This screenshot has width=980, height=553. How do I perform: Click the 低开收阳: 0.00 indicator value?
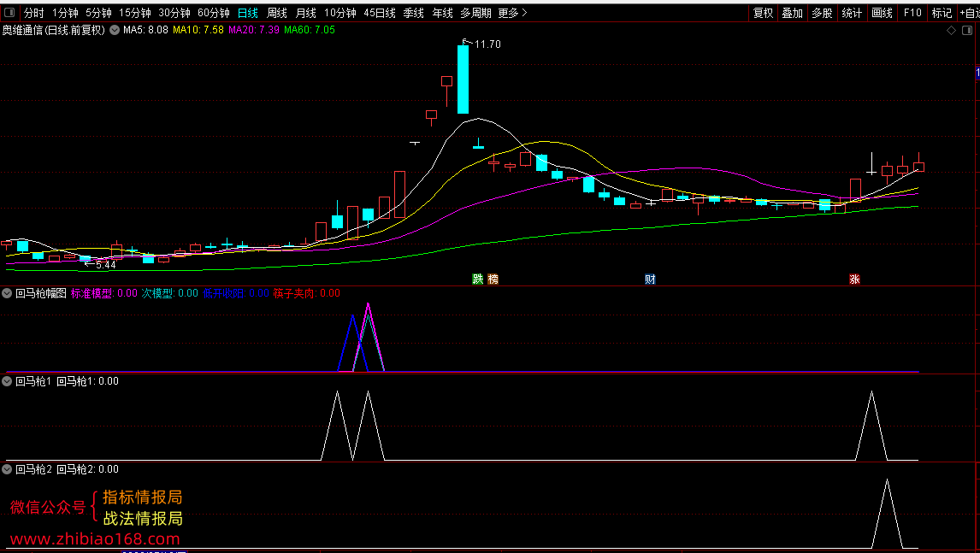pos(236,293)
